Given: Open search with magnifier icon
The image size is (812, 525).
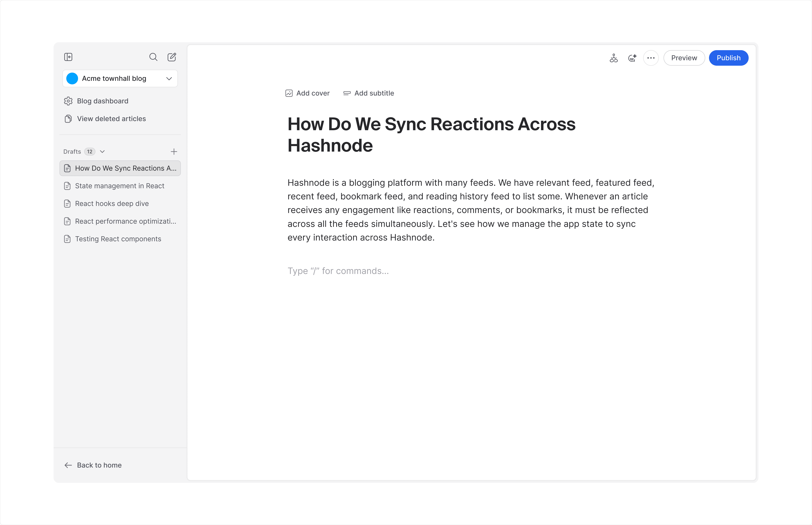Looking at the screenshot, I should click(153, 57).
